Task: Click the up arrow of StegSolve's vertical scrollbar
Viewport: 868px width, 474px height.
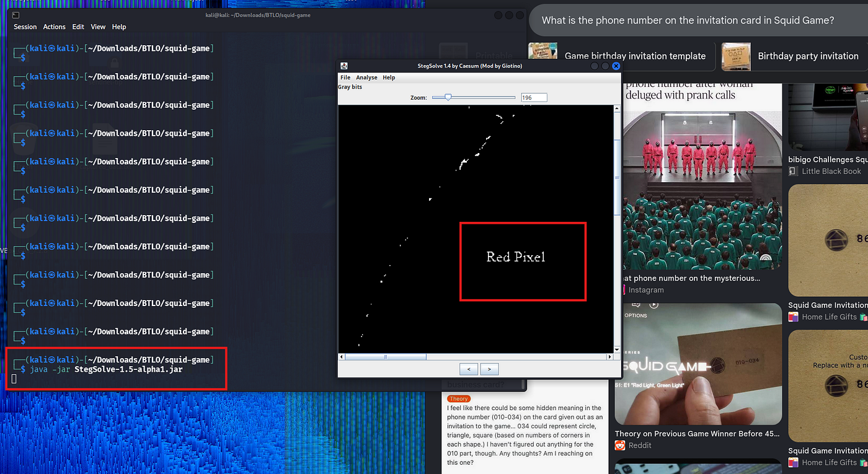Action: [x=616, y=108]
